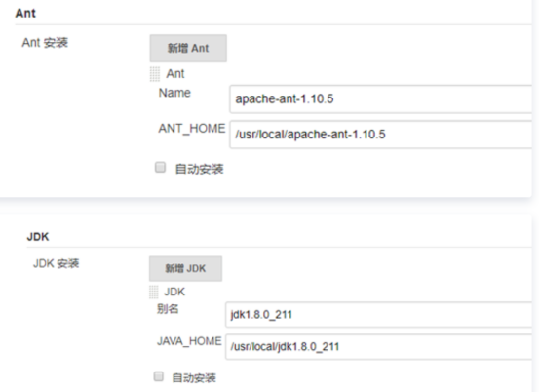This screenshot has width=540, height=392.
Task: Click the JDK 别名 field jdk1.8.0_211
Action: tap(378, 315)
